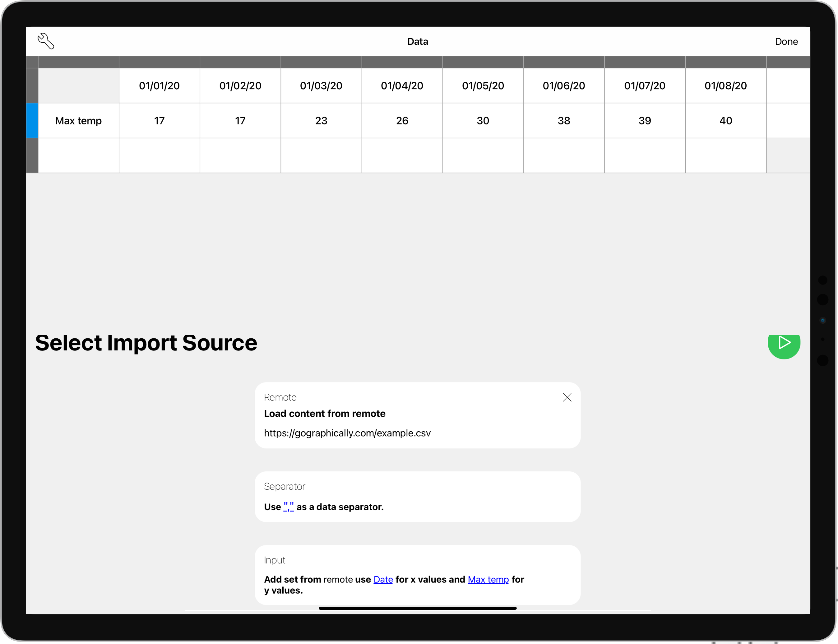Select the cell with value 30
The height and width of the screenshot is (644, 838).
pos(483,120)
